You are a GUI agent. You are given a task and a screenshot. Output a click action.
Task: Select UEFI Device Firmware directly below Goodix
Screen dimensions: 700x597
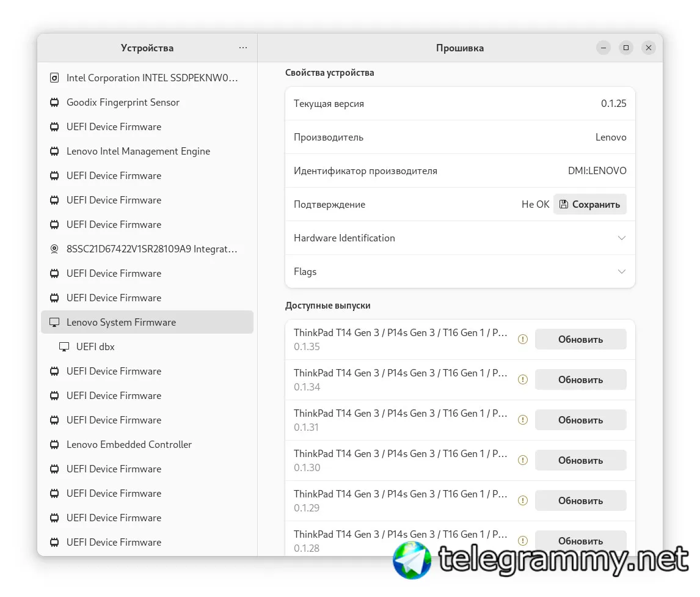pyautogui.click(x=147, y=127)
